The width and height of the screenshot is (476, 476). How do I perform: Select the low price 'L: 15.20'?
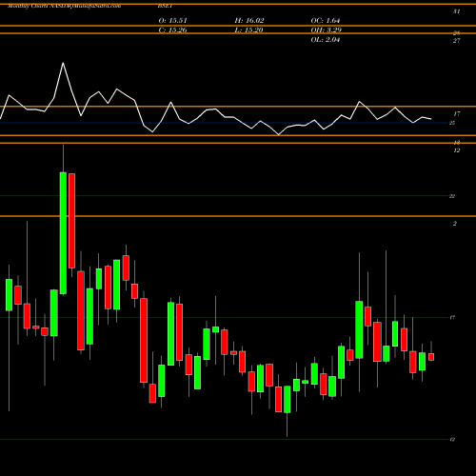pyautogui.click(x=248, y=30)
